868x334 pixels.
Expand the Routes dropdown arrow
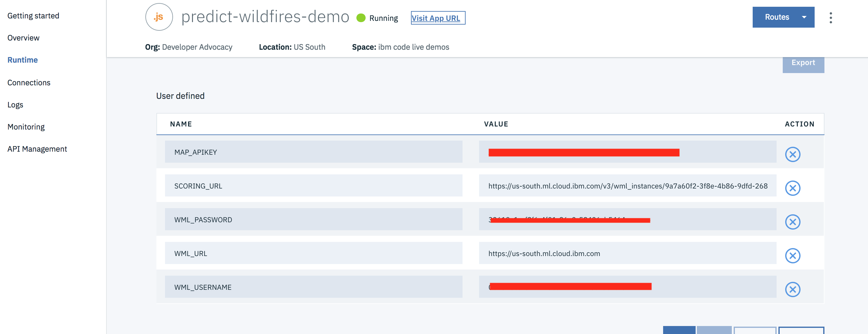[804, 17]
